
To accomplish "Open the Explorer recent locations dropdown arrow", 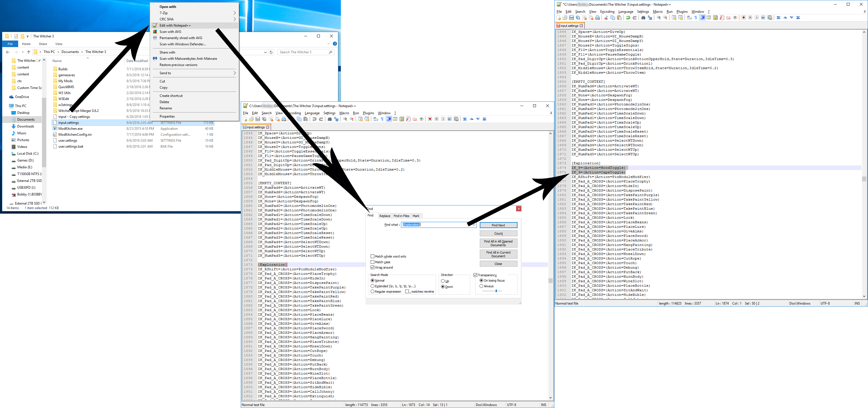I will [23, 52].
